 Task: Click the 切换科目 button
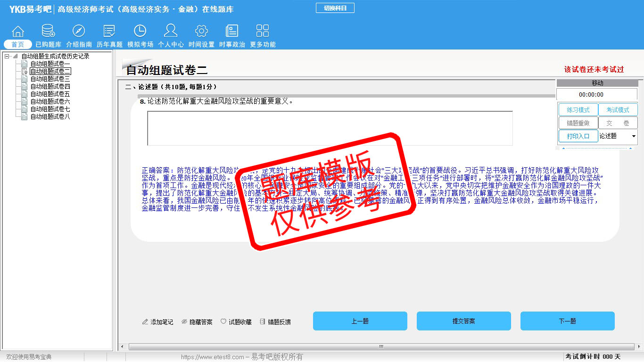click(x=335, y=8)
